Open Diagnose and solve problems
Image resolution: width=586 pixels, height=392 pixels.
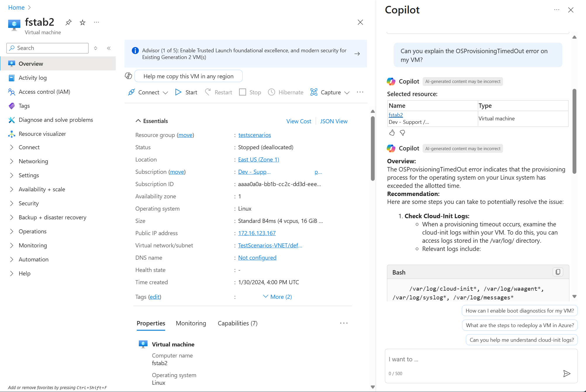click(x=56, y=120)
